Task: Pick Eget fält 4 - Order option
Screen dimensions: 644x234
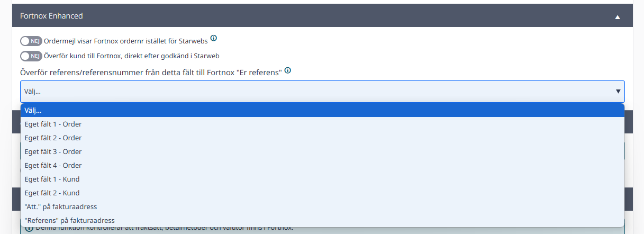Action: point(322,165)
